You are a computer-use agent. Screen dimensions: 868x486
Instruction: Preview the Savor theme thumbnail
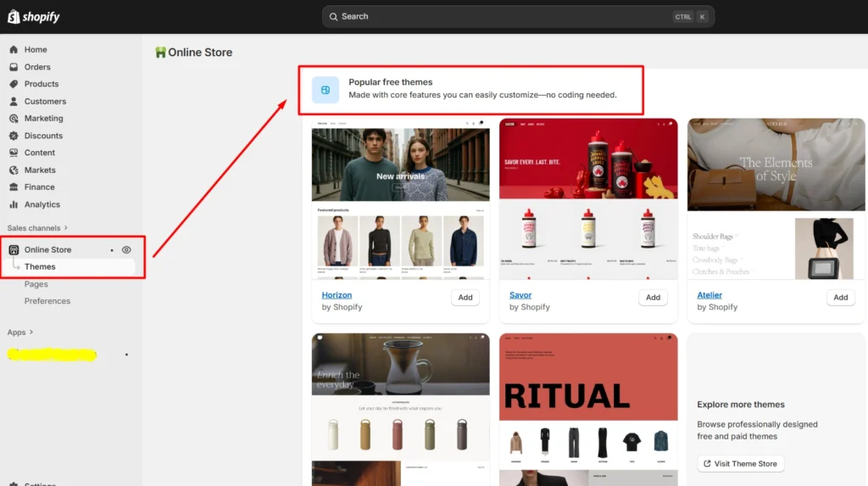click(588, 198)
